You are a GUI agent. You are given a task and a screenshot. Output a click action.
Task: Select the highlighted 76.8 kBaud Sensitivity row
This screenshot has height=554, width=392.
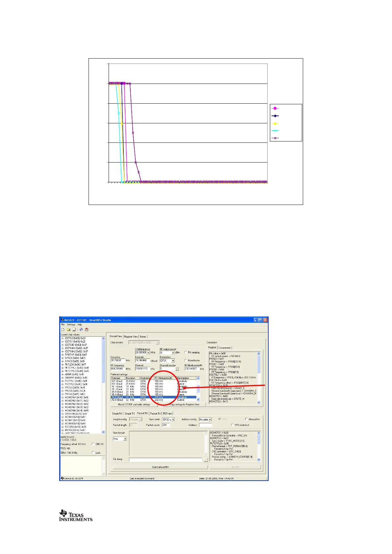point(153,397)
